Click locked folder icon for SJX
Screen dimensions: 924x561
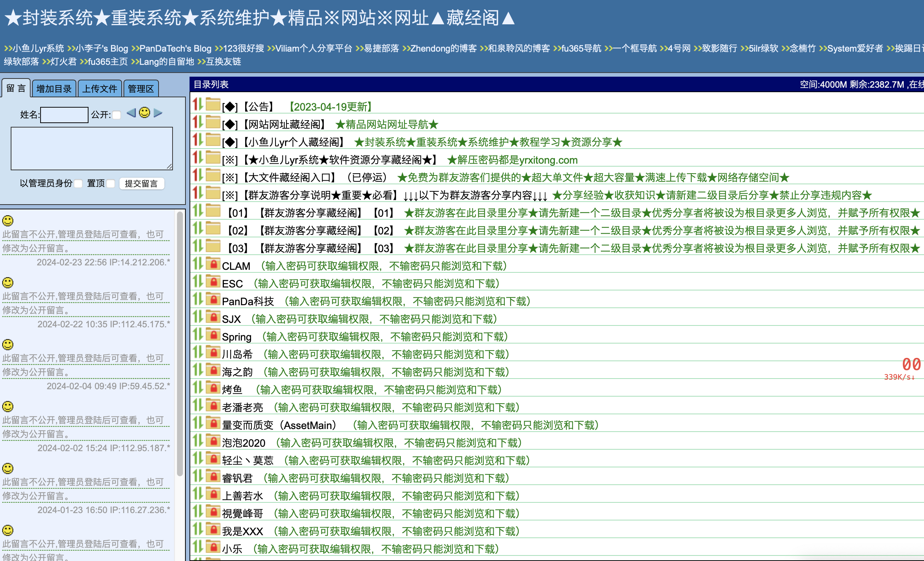[x=213, y=317]
